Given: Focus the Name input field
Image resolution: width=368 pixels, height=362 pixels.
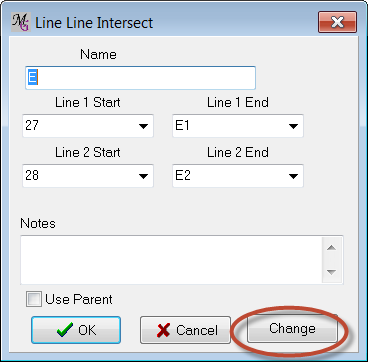Looking at the screenshot, I should (x=140, y=78).
